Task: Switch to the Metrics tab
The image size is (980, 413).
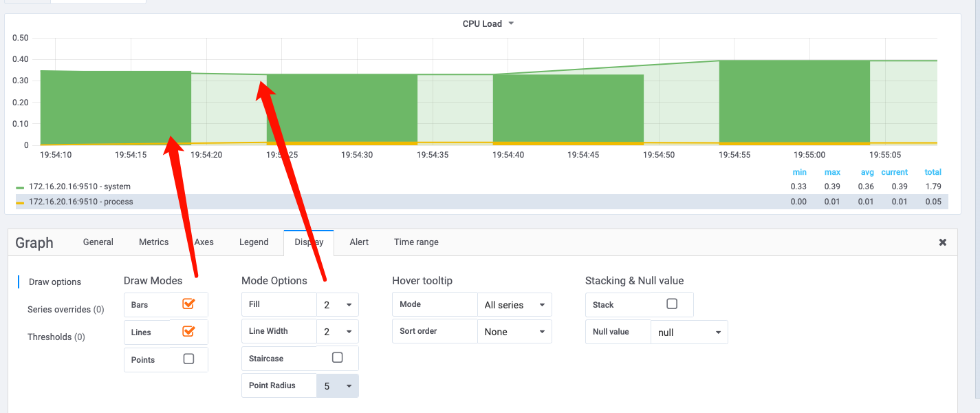Action: [x=153, y=242]
